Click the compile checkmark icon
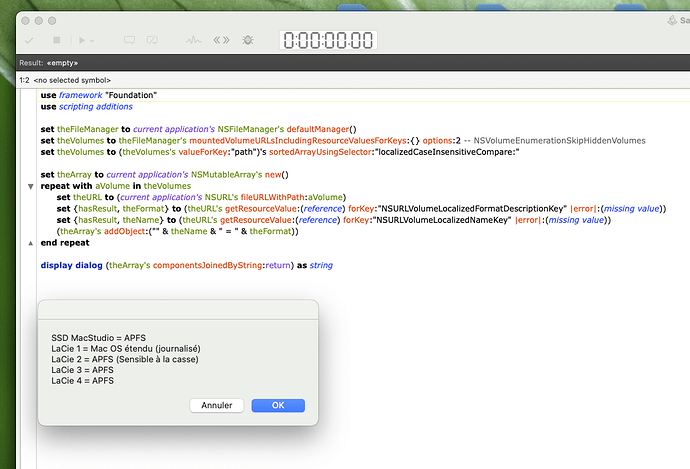690x469 pixels. coord(28,41)
